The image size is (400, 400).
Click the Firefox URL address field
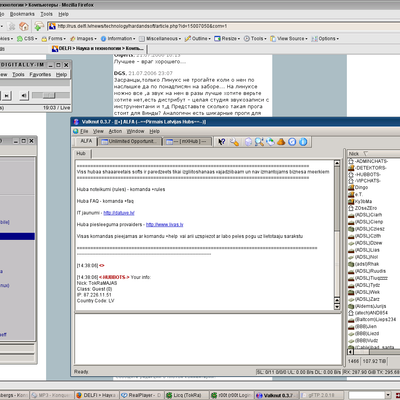pos(223,26)
